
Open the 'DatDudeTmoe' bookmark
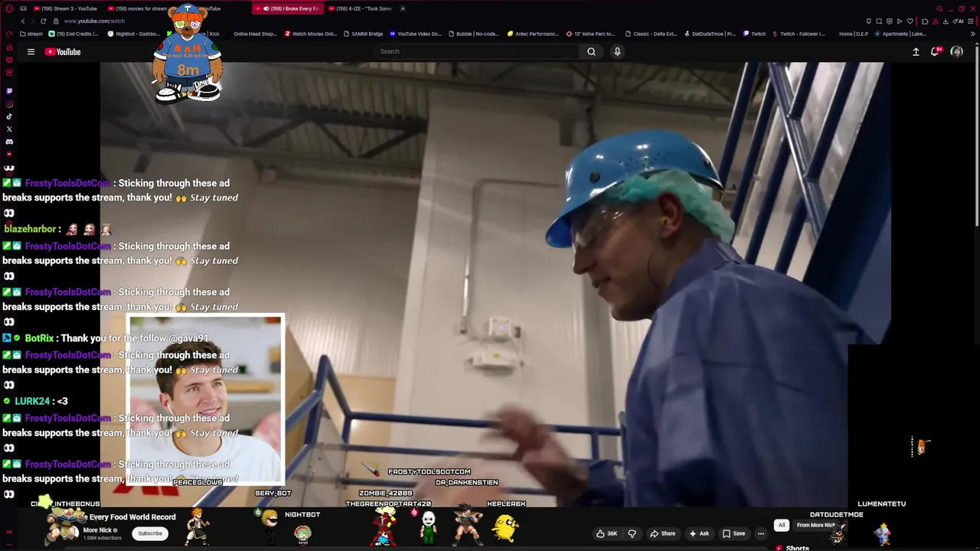pyautogui.click(x=710, y=34)
